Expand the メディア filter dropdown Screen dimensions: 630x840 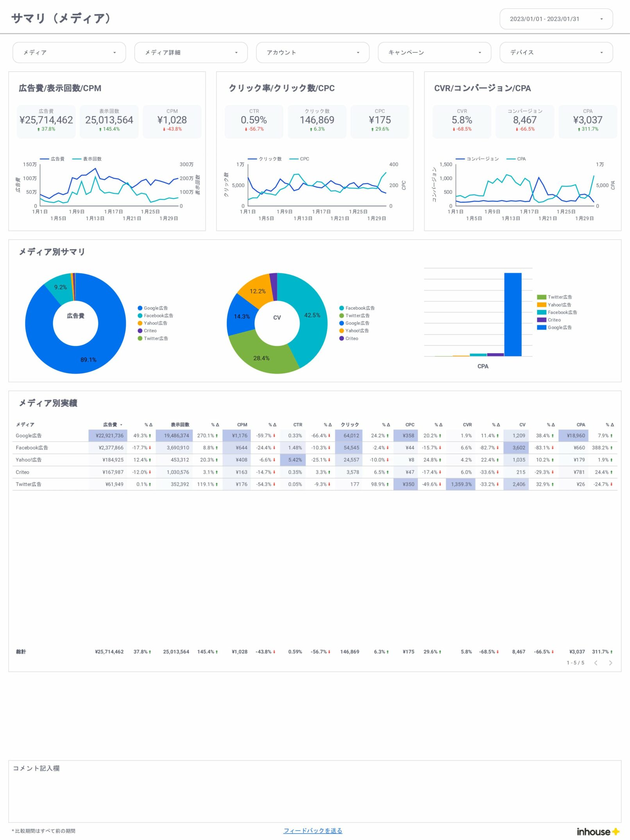pyautogui.click(x=69, y=52)
